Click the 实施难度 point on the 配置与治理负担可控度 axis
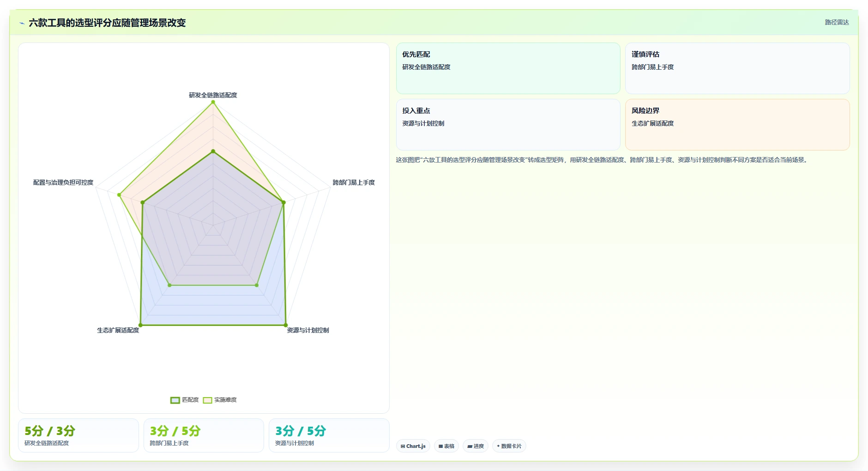Screen dimensions: 868x471 pyautogui.click(x=119, y=195)
